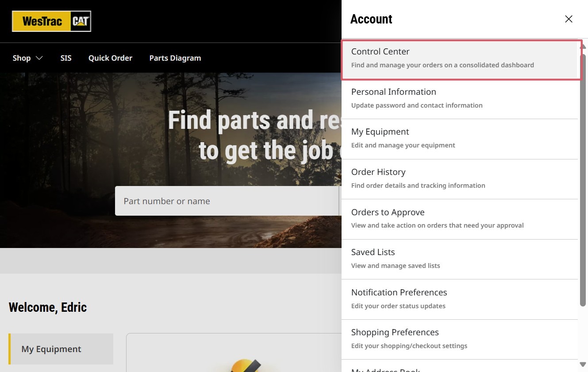Viewport: 588px width, 372px height.
Task: Open Control Center in Account panel
Action: [460, 60]
